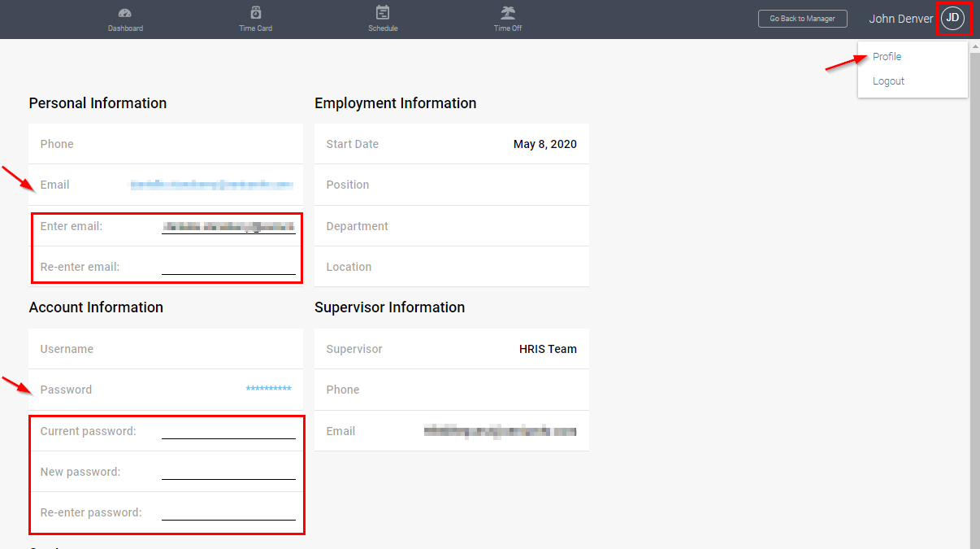
Task: Open the JD avatar account menu
Action: 953,19
